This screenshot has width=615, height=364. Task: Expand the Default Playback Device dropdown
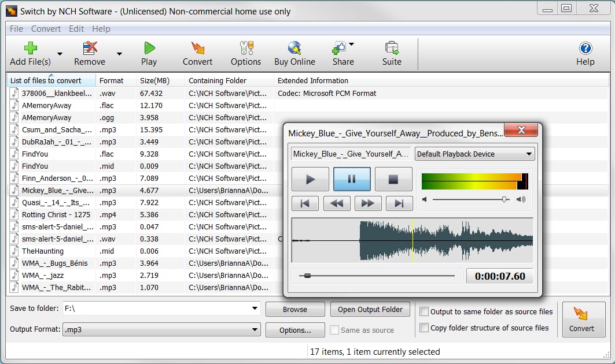(x=474, y=154)
